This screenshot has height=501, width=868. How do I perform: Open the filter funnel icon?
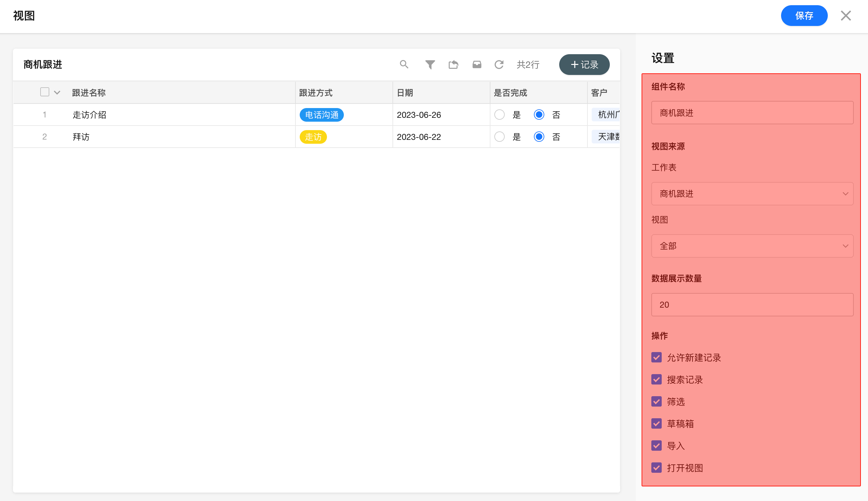tap(430, 64)
